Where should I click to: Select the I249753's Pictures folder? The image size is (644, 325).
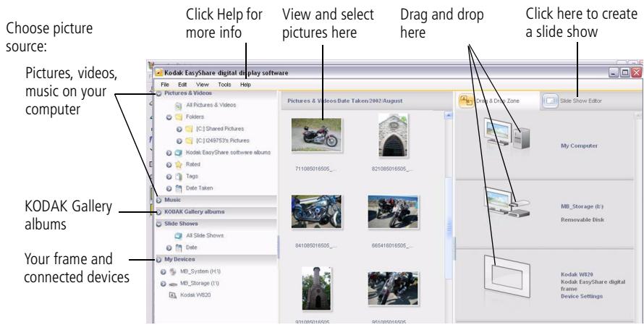[223, 140]
